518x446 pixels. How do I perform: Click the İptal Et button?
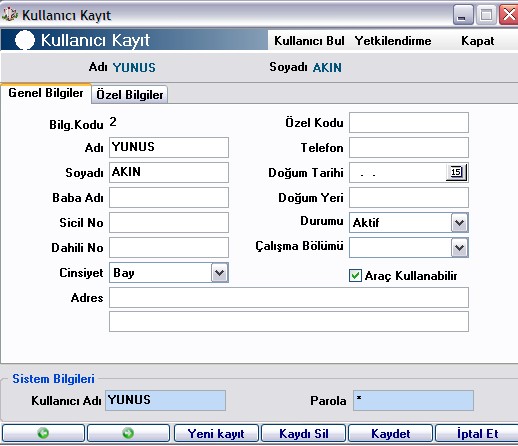coord(477,433)
